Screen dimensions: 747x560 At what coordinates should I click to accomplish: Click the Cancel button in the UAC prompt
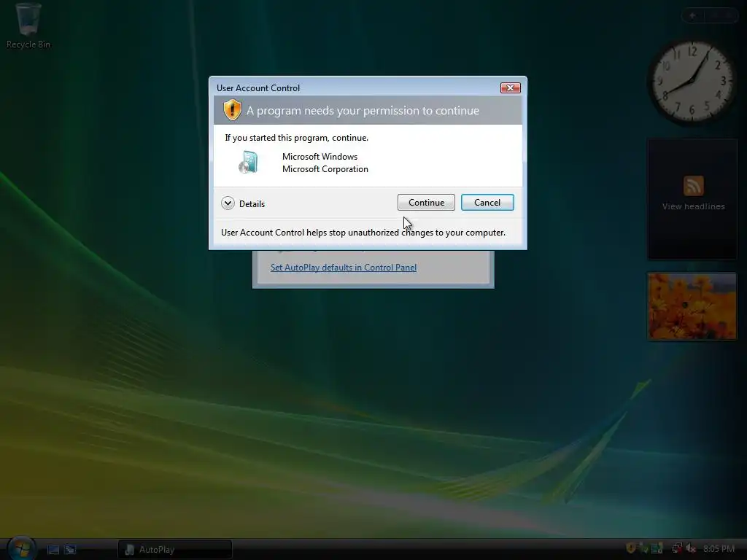[487, 203]
